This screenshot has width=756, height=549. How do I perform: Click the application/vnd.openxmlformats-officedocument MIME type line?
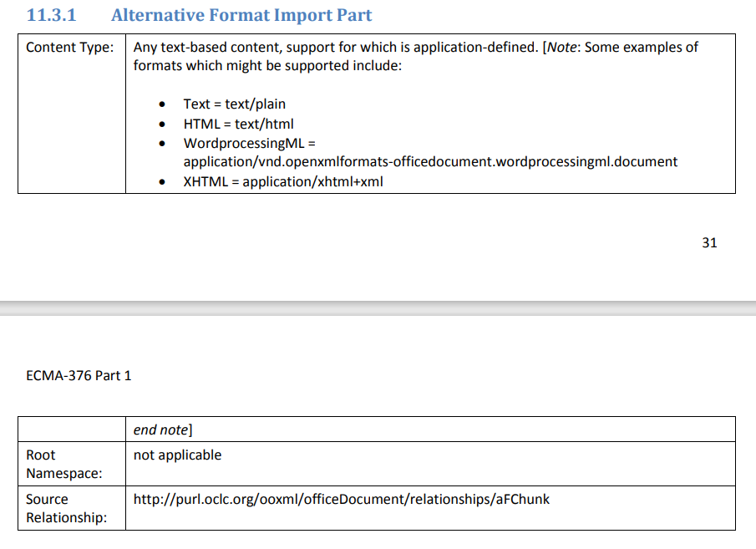pyautogui.click(x=430, y=161)
